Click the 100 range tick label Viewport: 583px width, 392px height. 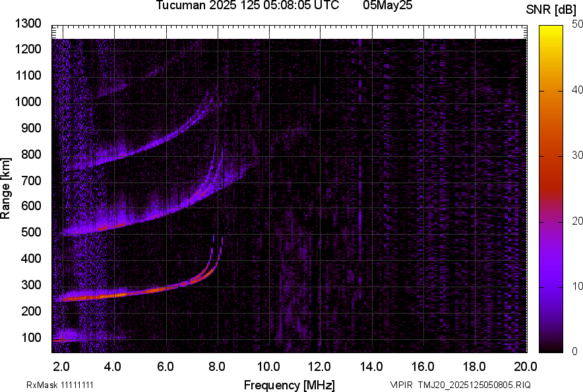pyautogui.click(x=31, y=337)
